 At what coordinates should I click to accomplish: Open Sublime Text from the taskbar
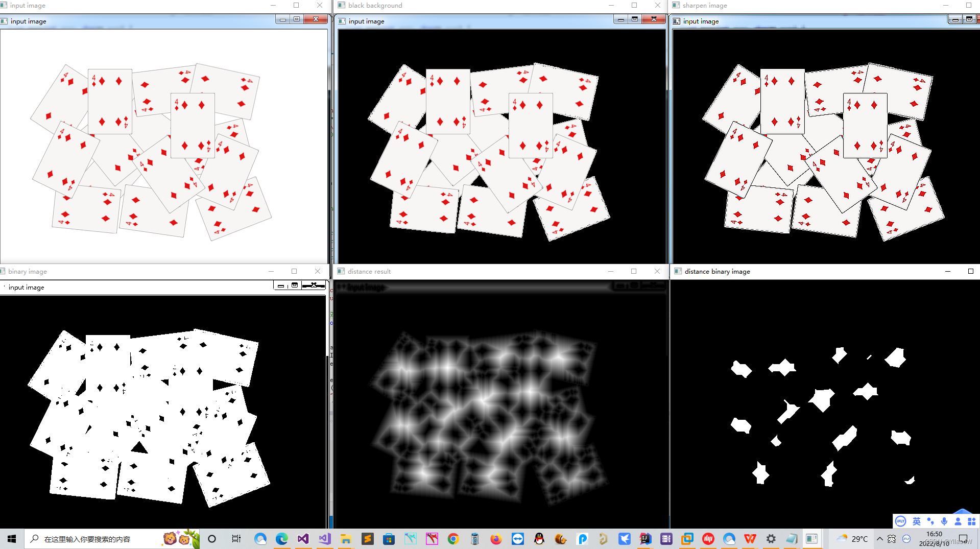tap(367, 539)
